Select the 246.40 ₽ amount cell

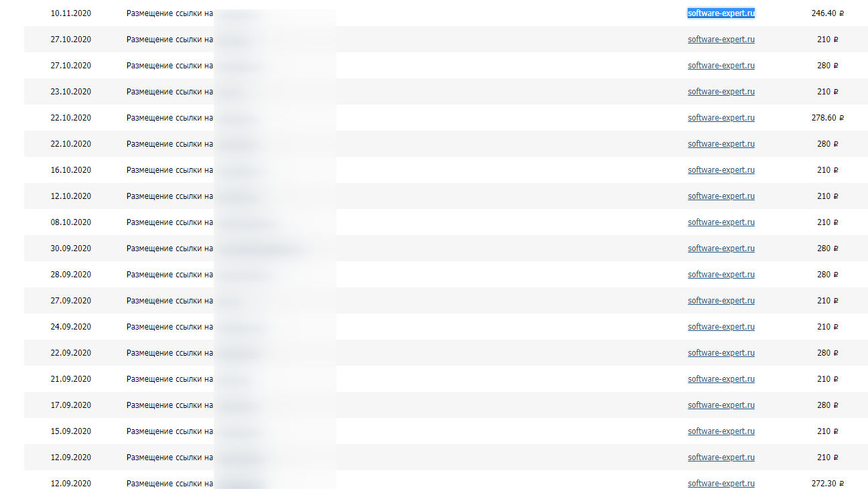point(828,13)
